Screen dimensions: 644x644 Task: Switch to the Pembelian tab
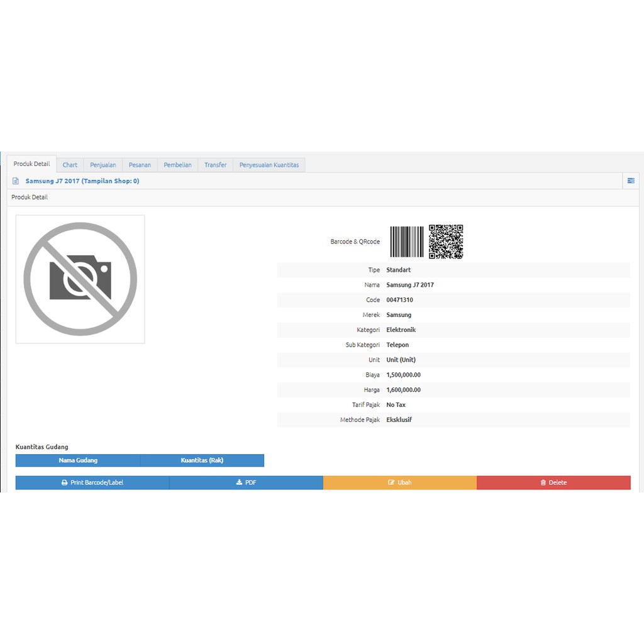[x=177, y=165]
